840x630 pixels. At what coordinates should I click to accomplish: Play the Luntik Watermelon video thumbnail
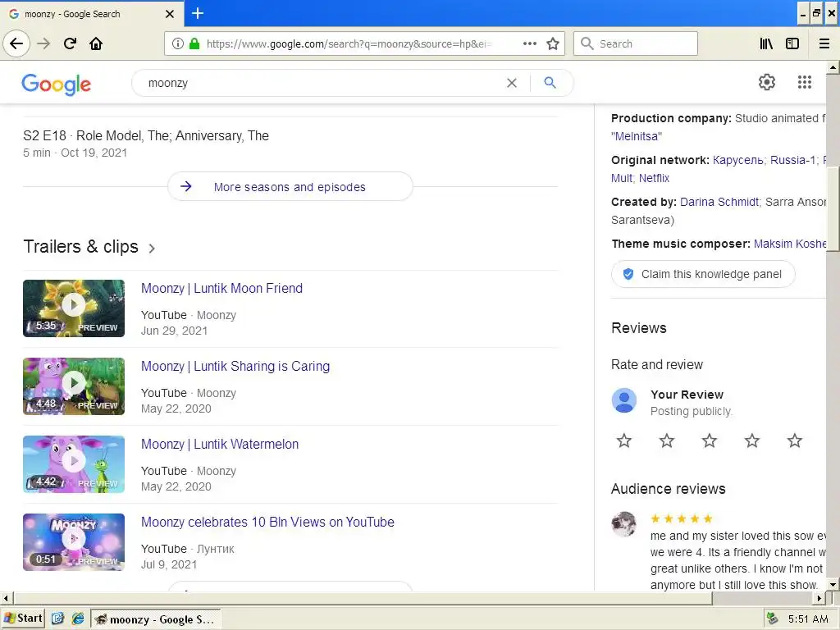(74, 464)
